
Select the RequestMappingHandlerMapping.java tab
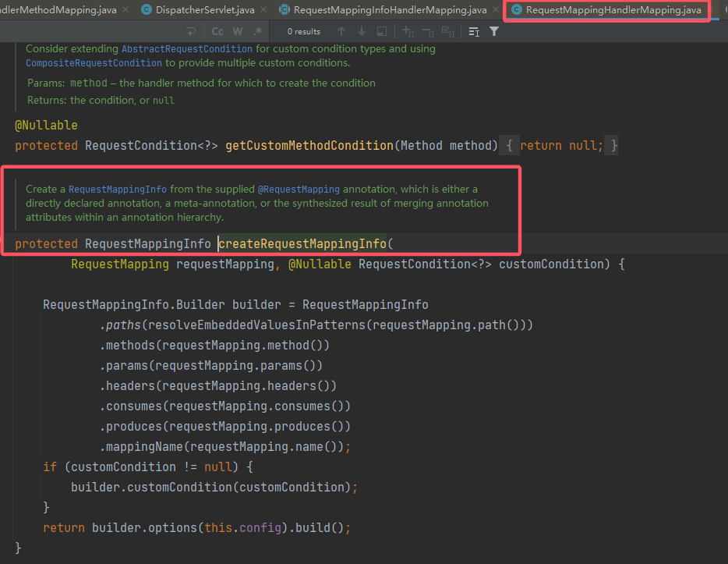[613, 10]
